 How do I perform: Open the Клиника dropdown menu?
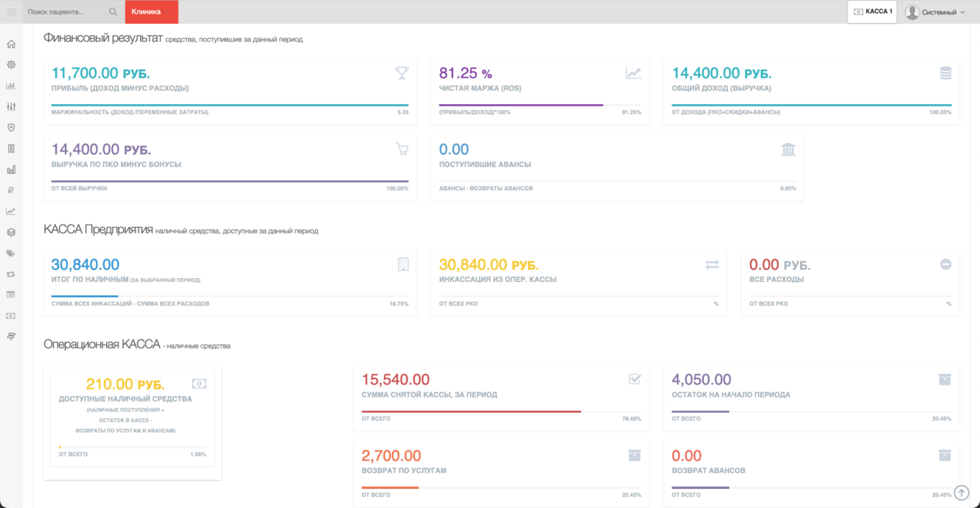click(151, 12)
